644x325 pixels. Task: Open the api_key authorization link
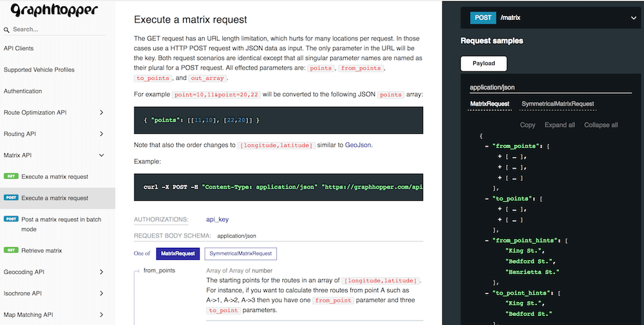[x=218, y=220]
